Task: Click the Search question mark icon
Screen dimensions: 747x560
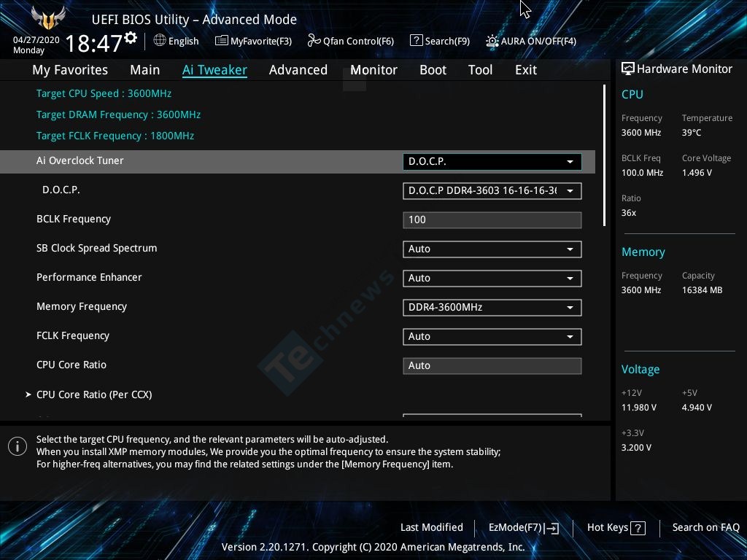Action: pyautogui.click(x=416, y=41)
